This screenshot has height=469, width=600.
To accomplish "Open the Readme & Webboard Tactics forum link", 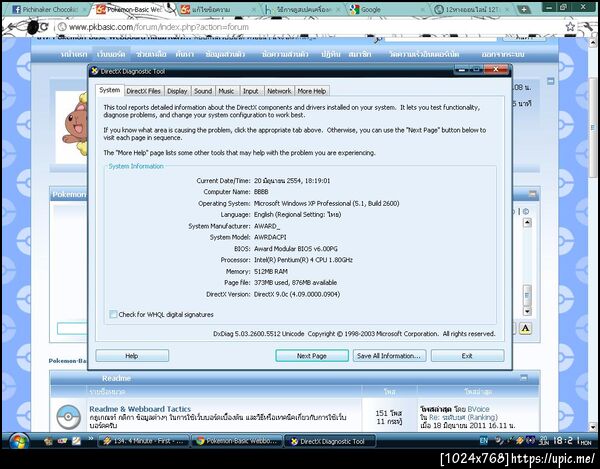I will point(140,409).
